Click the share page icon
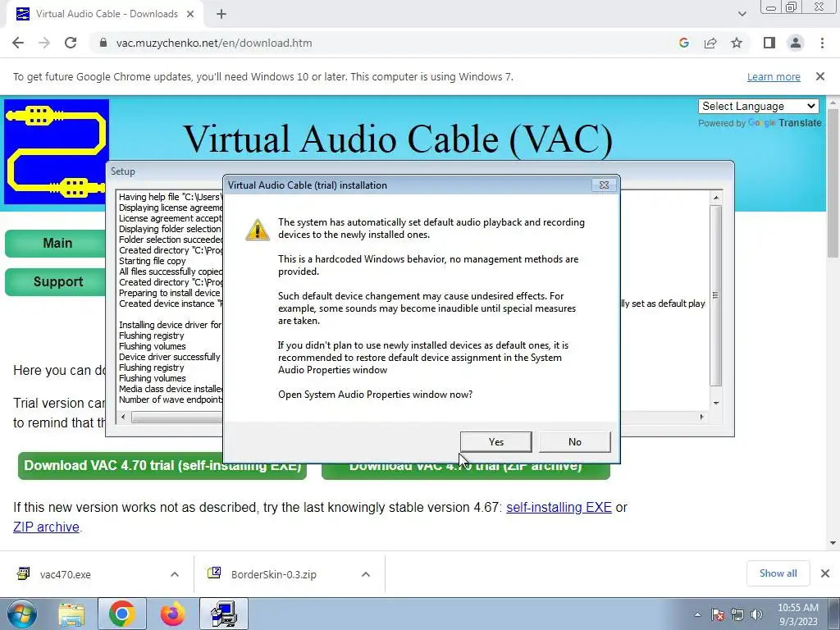The image size is (840, 630). (710, 43)
